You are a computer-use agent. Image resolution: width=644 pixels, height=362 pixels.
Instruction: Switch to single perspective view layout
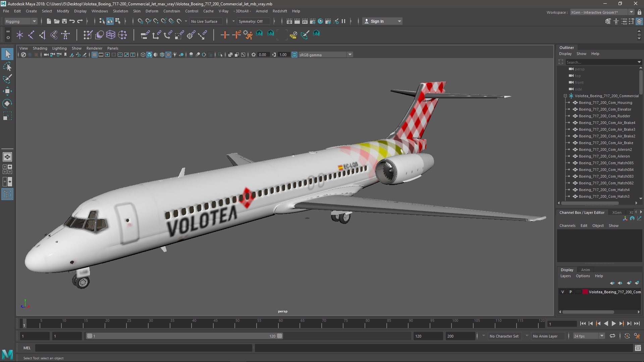tap(7, 157)
